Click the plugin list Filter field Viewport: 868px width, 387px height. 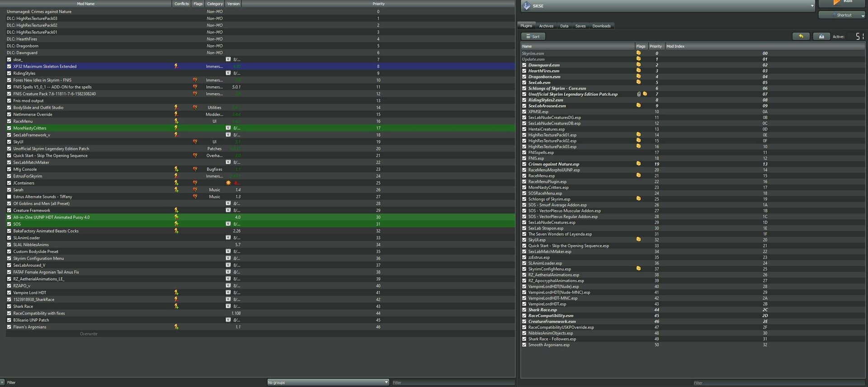[x=779, y=383]
